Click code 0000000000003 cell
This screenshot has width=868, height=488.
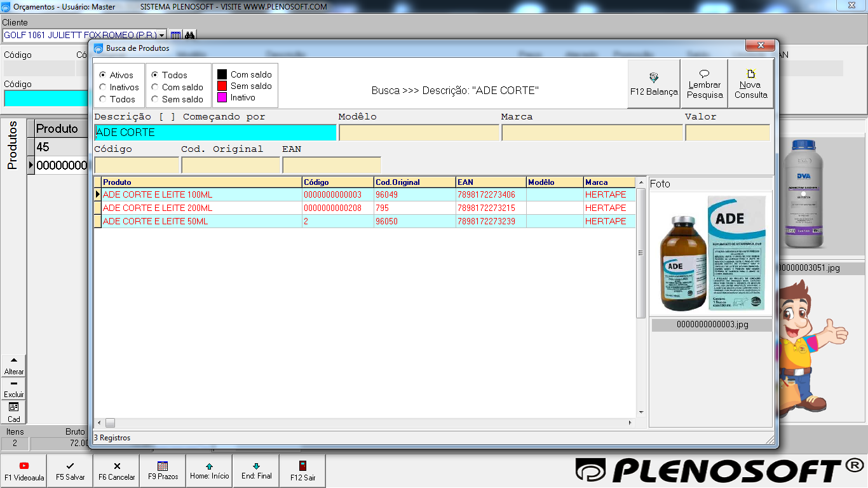click(337, 194)
